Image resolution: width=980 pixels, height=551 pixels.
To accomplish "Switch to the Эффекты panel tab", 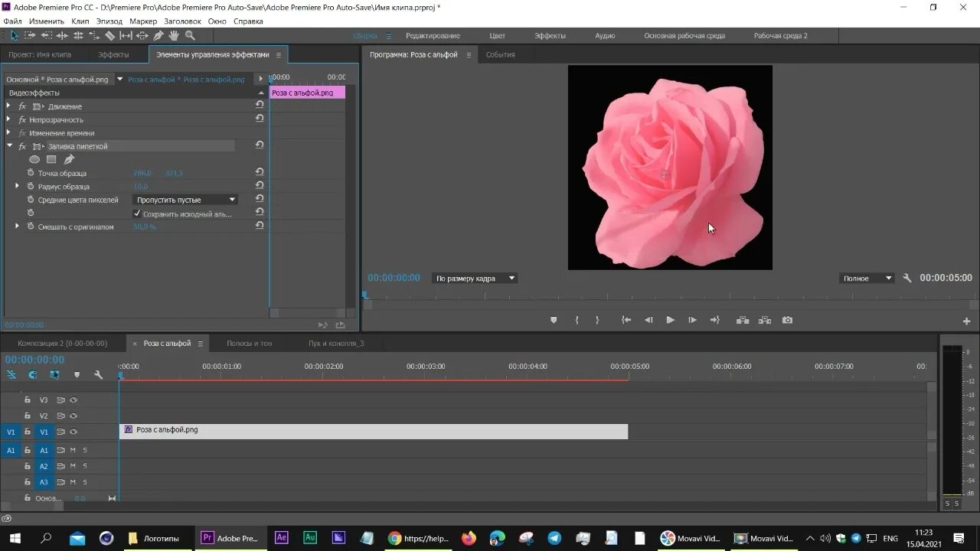I will pyautogui.click(x=113, y=55).
